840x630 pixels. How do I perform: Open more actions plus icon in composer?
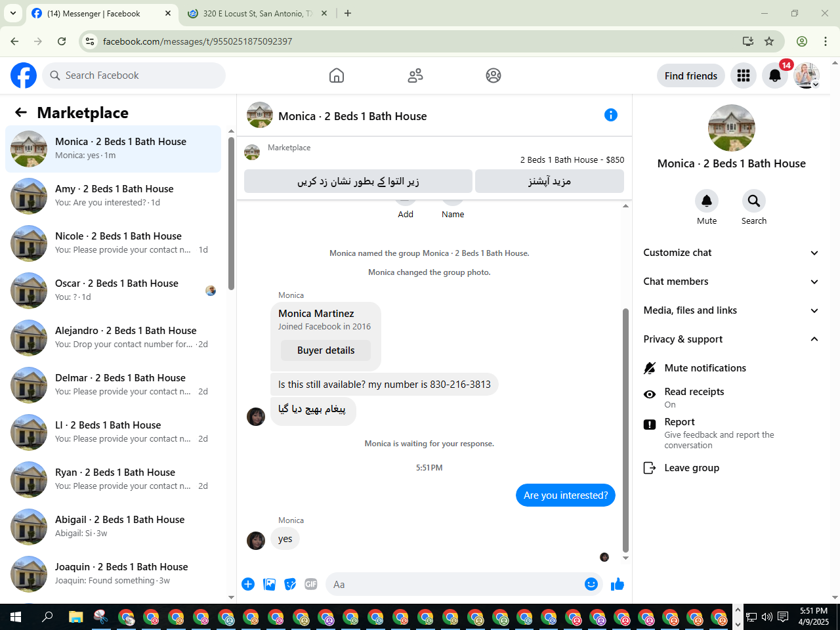click(248, 584)
